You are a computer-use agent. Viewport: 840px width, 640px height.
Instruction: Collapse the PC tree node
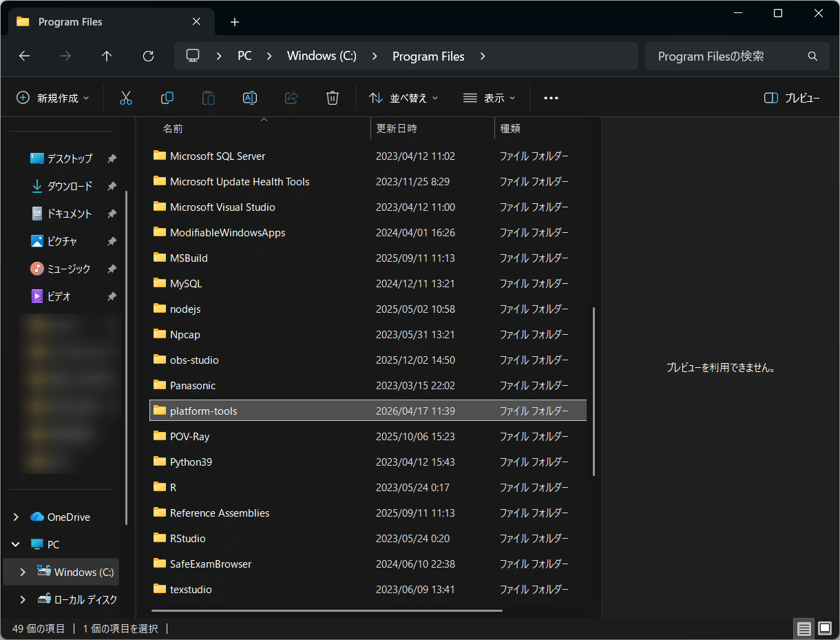tap(16, 544)
